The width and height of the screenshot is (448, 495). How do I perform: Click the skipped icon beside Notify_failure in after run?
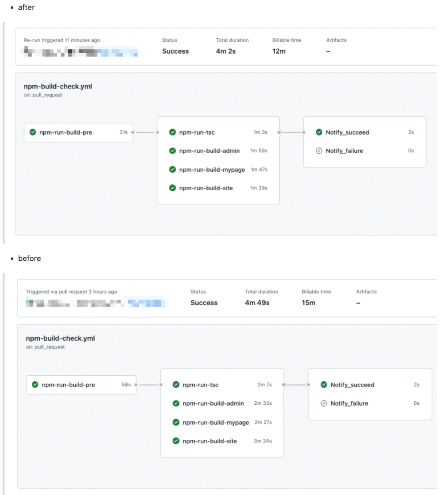click(x=319, y=151)
